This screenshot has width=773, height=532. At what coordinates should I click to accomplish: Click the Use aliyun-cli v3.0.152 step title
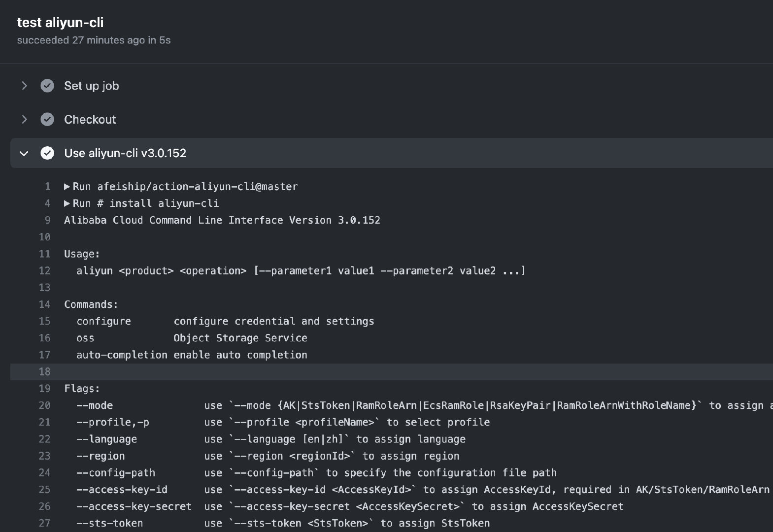(125, 153)
